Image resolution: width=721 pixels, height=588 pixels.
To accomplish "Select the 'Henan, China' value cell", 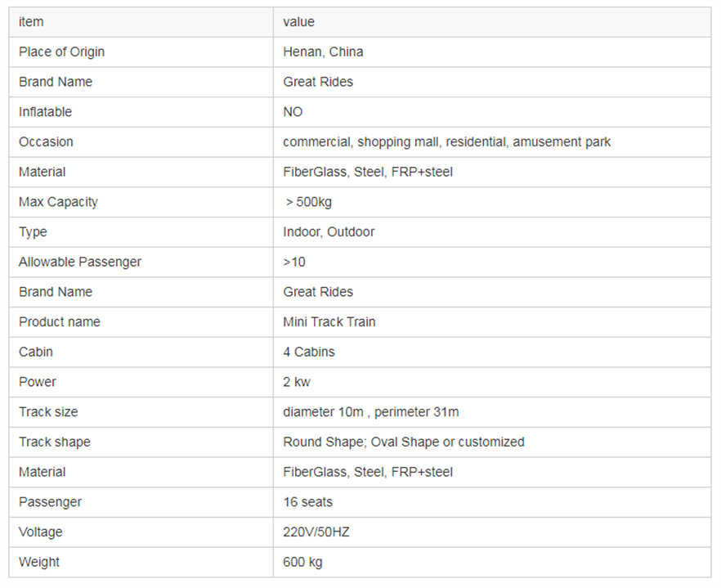I will (323, 52).
